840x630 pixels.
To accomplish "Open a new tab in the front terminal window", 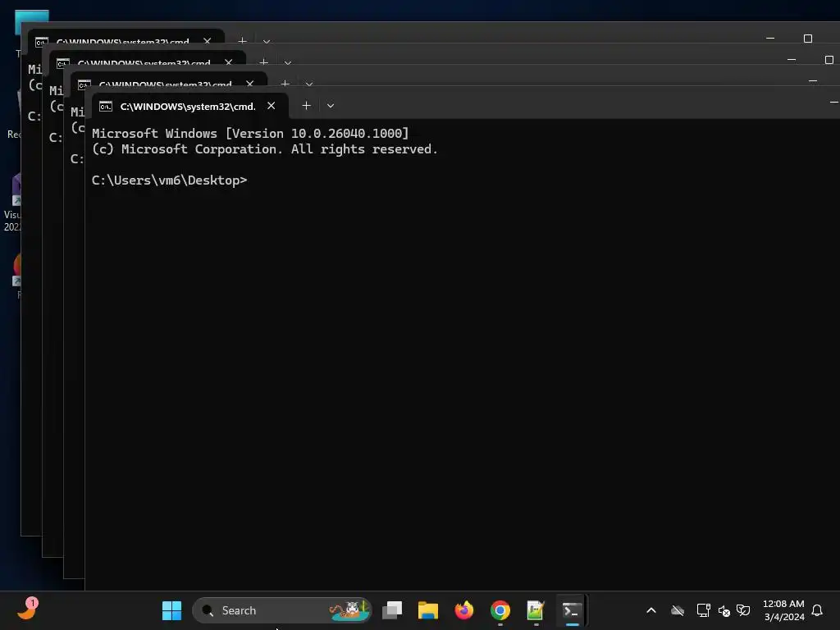I will click(x=307, y=106).
